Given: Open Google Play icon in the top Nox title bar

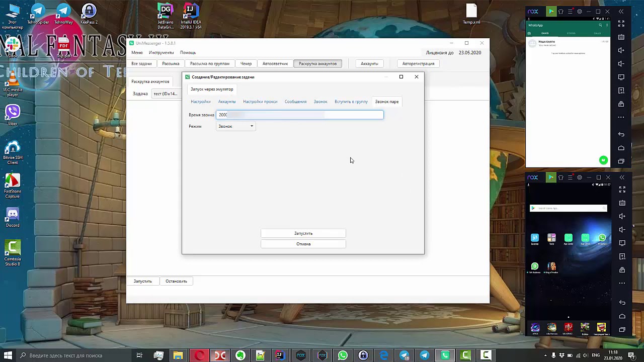Looking at the screenshot, I should (x=551, y=12).
